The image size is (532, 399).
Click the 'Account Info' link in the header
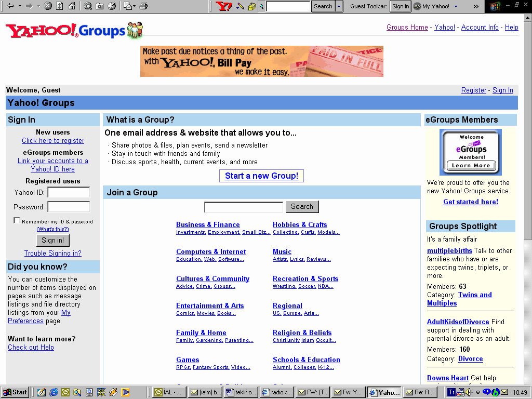tap(480, 27)
